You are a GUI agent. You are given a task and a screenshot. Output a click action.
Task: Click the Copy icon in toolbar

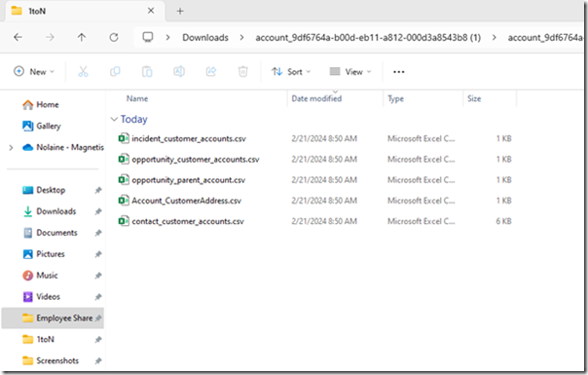pyautogui.click(x=115, y=71)
